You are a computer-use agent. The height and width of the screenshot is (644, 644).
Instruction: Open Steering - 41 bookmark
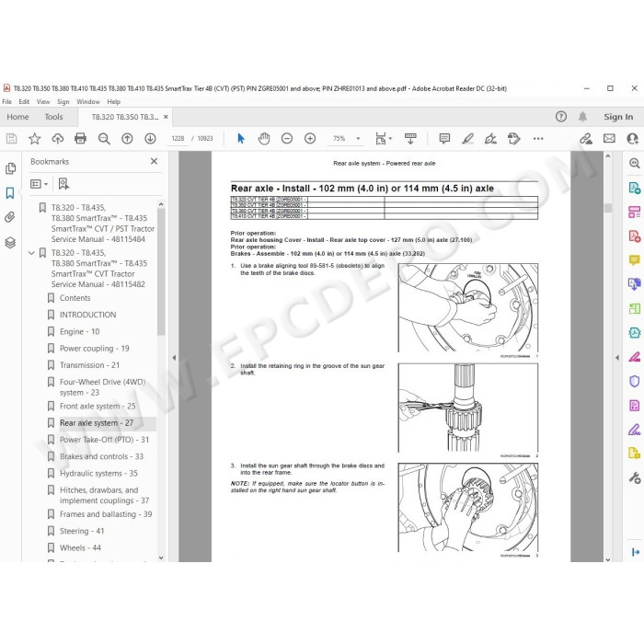click(x=82, y=531)
